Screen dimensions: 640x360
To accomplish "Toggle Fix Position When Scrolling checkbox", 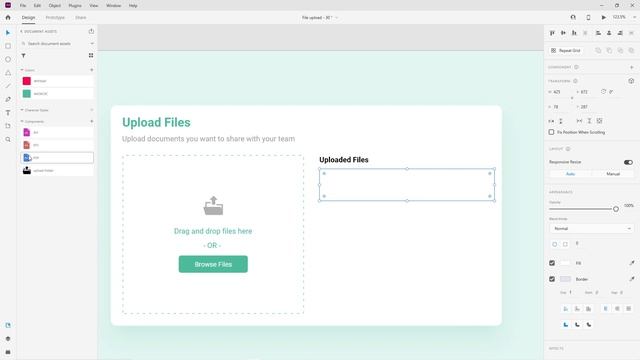I will pyautogui.click(x=551, y=132).
